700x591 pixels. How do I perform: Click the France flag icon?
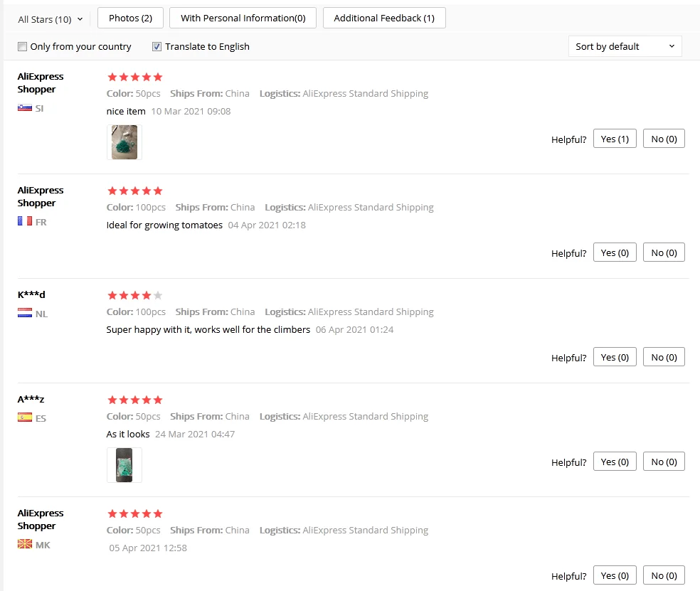pyautogui.click(x=25, y=222)
